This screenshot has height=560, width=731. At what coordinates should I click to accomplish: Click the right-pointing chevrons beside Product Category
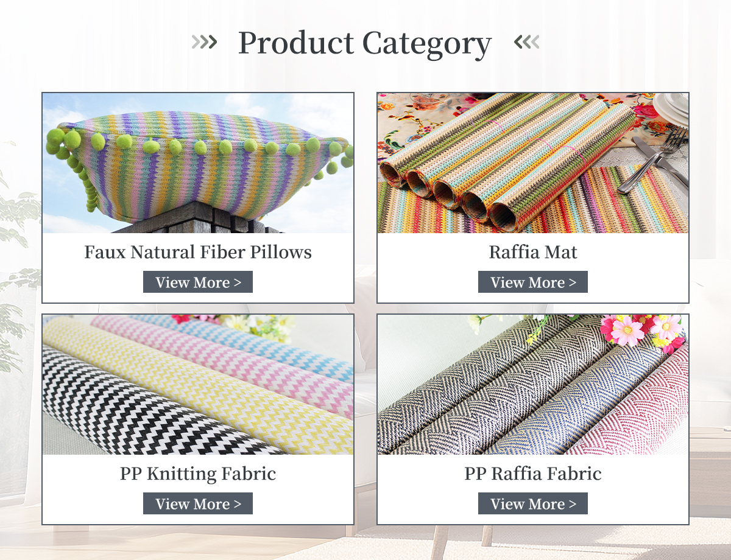(x=204, y=42)
